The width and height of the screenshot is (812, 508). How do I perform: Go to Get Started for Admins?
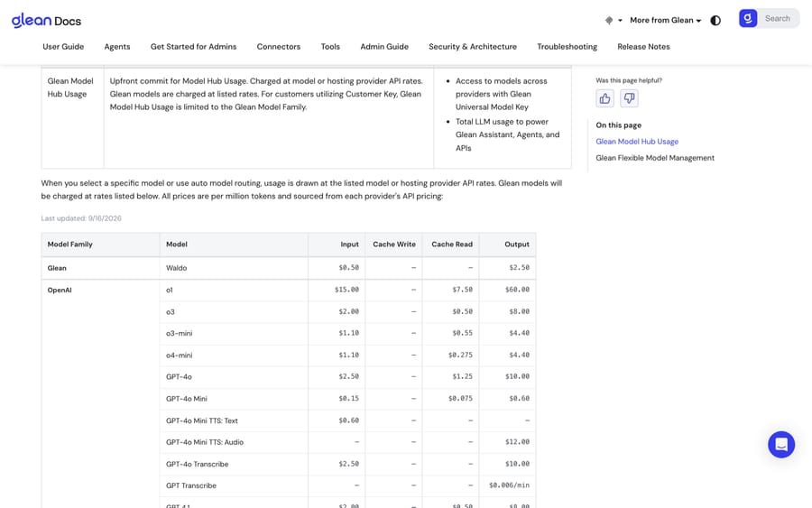[x=194, y=47]
